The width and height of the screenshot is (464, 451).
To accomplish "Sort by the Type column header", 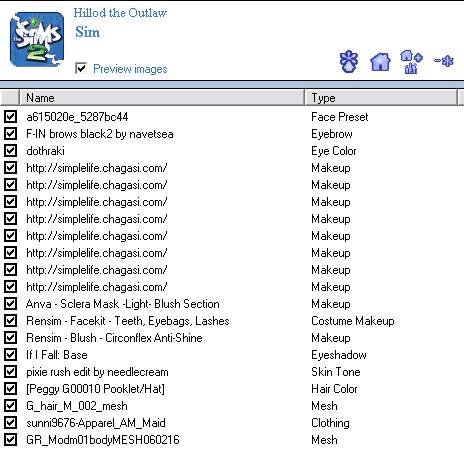I will tap(381, 98).
